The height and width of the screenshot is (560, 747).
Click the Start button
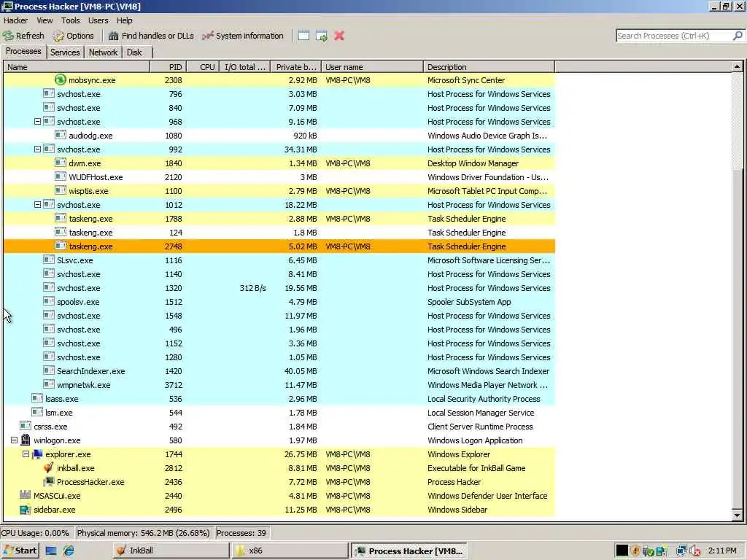pyautogui.click(x=20, y=551)
